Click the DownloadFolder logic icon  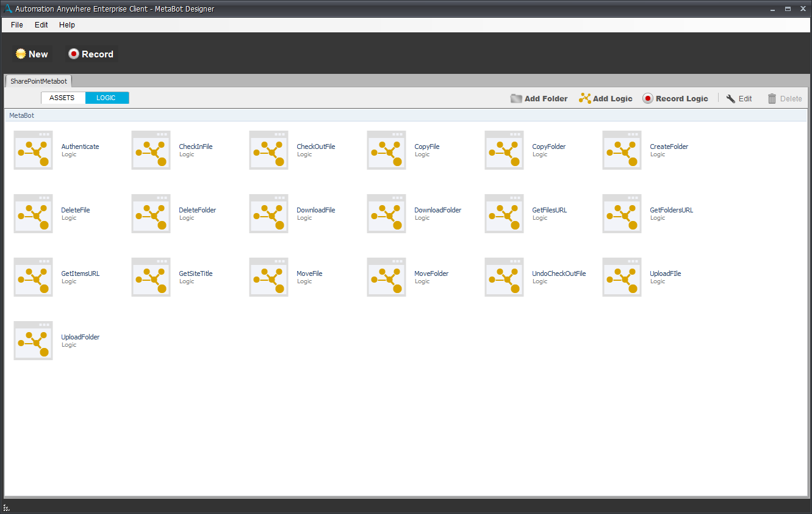point(386,214)
